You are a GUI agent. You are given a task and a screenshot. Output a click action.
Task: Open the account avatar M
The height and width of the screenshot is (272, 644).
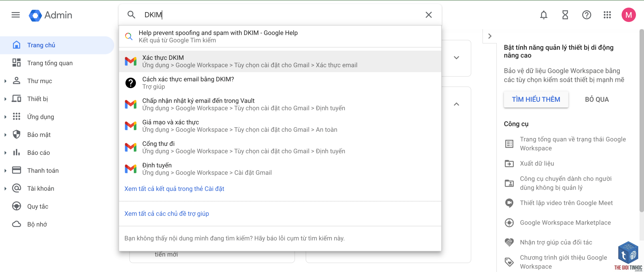click(629, 15)
